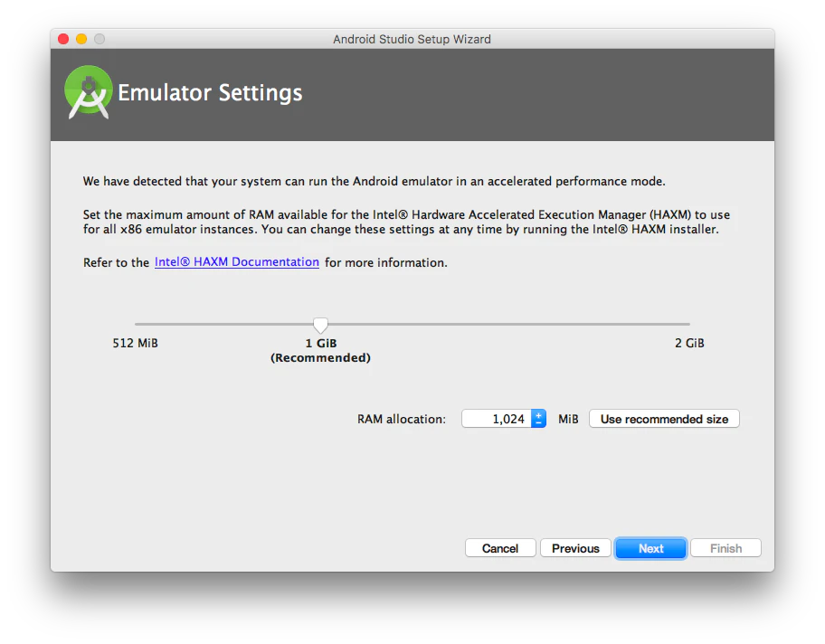This screenshot has height=644, width=825.
Task: Proceed with the Next button
Action: click(x=650, y=548)
